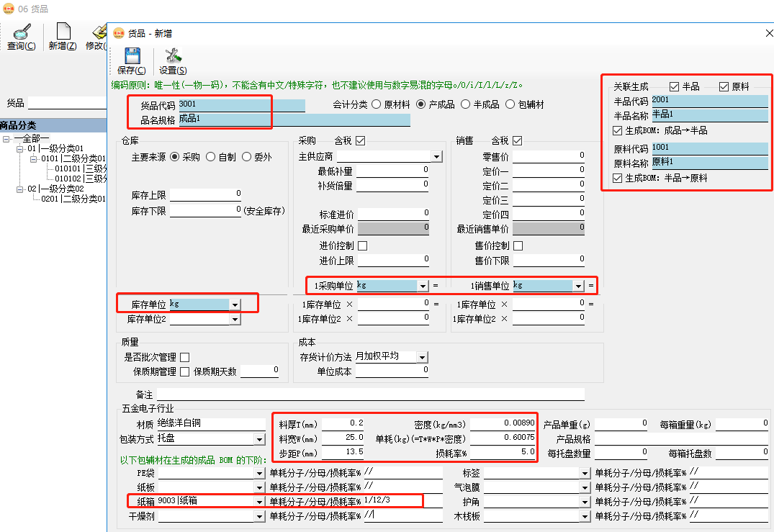This screenshot has height=532, width=774.
Task: Select the 0201 二级分类01 tree item
Action: click(x=65, y=199)
